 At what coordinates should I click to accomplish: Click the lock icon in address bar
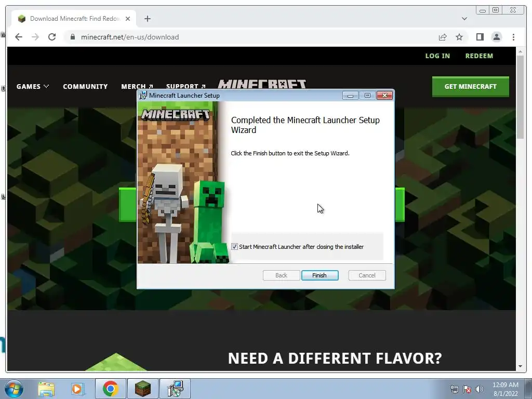coord(72,37)
